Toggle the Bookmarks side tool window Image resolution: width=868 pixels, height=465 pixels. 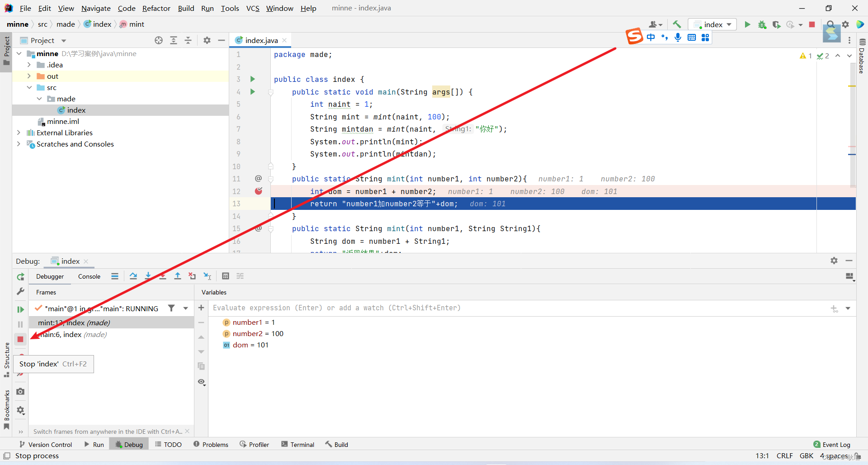click(x=6, y=409)
